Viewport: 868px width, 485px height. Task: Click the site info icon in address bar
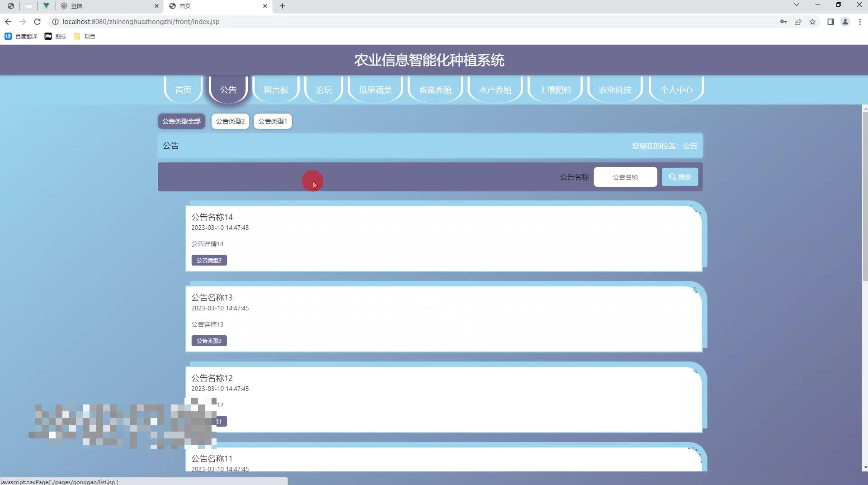[55, 22]
